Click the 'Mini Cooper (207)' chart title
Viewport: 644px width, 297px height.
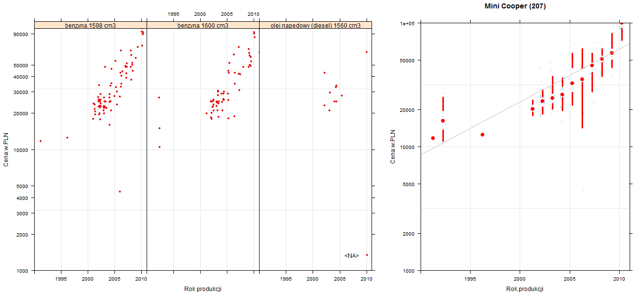click(515, 6)
